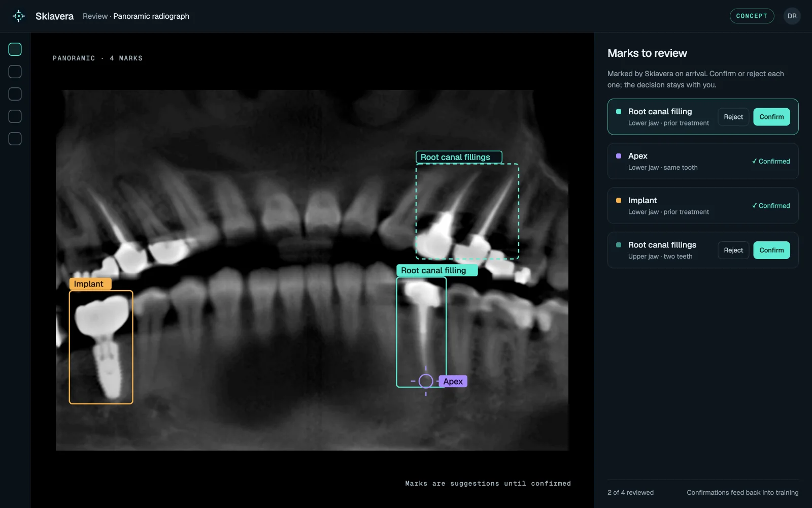812x508 pixels.
Task: Select the first highlighted sidebar square icon
Action: click(x=15, y=49)
